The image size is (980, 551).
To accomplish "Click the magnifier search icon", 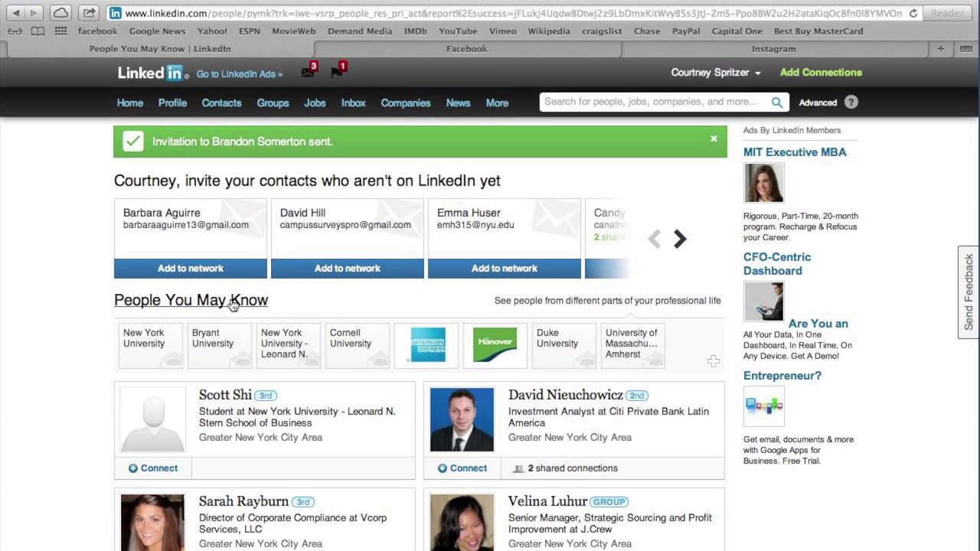I will click(777, 102).
